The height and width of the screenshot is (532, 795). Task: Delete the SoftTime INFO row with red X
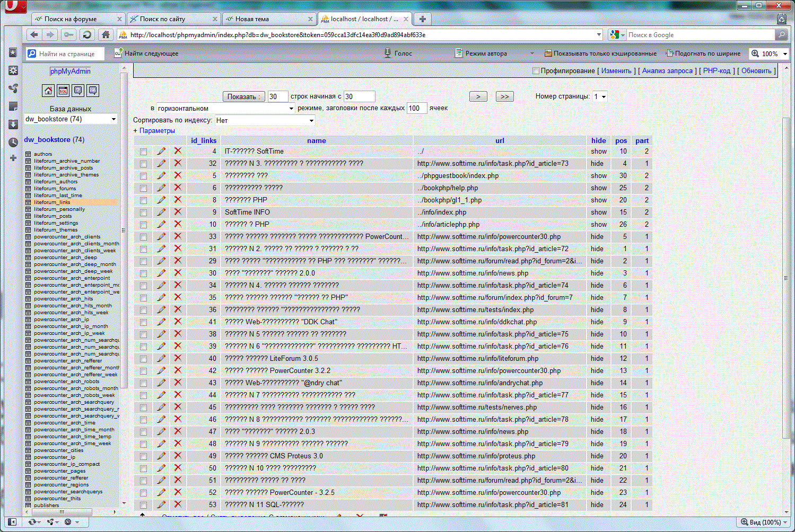[178, 212]
